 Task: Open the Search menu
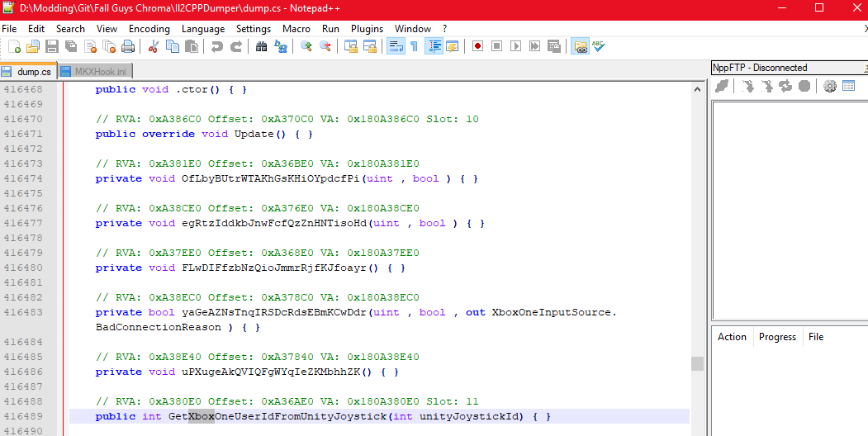70,29
